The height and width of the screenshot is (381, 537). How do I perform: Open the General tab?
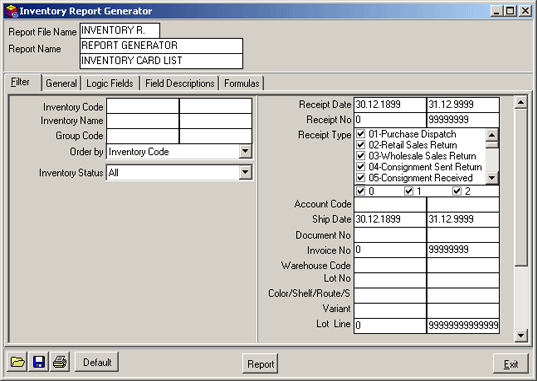(x=61, y=83)
